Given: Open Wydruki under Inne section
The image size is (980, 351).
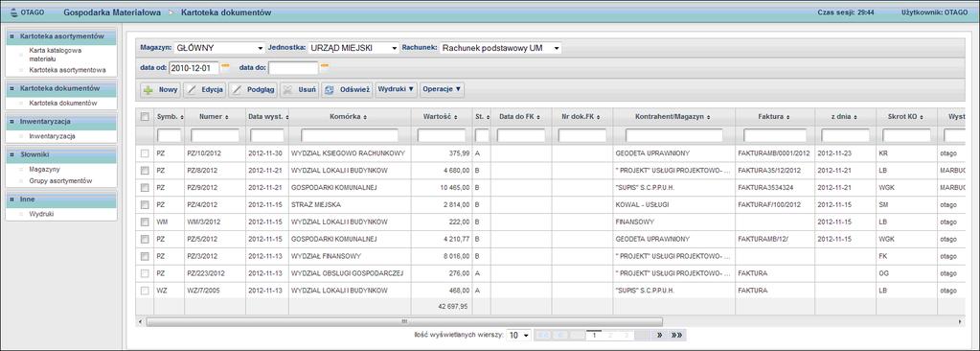Looking at the screenshot, I should 41,213.
